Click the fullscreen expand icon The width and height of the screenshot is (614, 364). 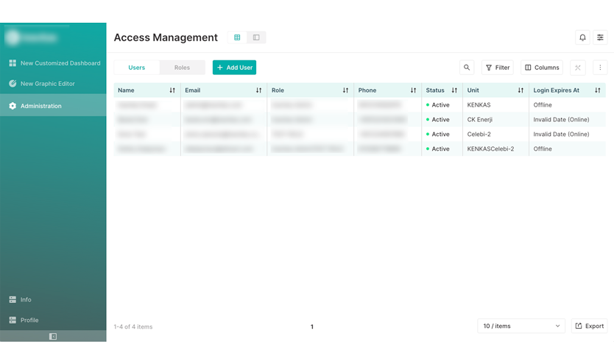[x=578, y=68]
